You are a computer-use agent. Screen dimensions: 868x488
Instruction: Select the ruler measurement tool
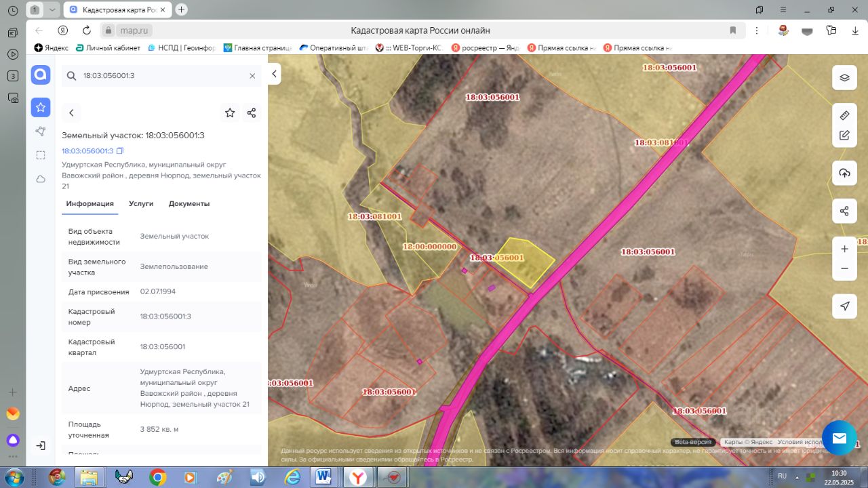pyautogui.click(x=844, y=115)
